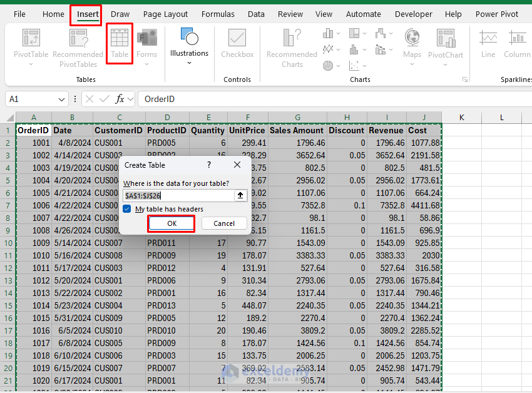
Task: Click Cancel in Create Table dialog
Action: click(x=224, y=223)
